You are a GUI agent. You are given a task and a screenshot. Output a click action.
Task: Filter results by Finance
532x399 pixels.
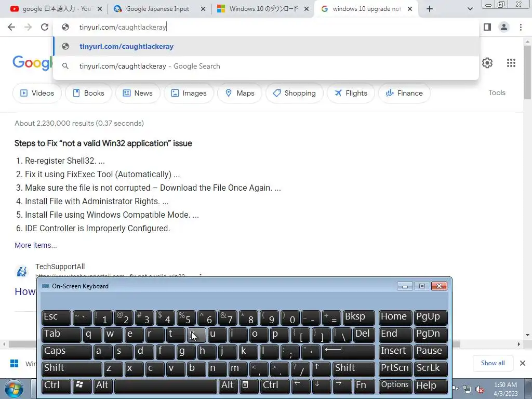404,93
